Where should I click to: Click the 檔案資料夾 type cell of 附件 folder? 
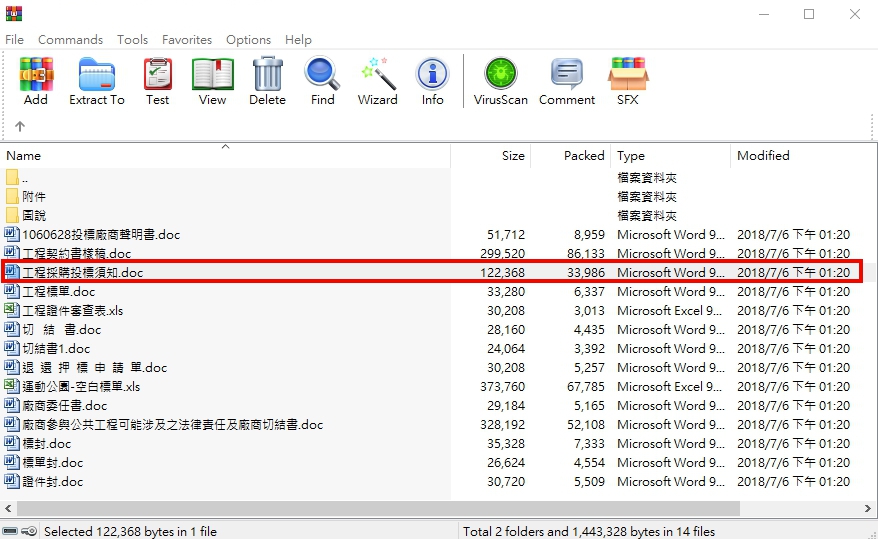(x=647, y=196)
